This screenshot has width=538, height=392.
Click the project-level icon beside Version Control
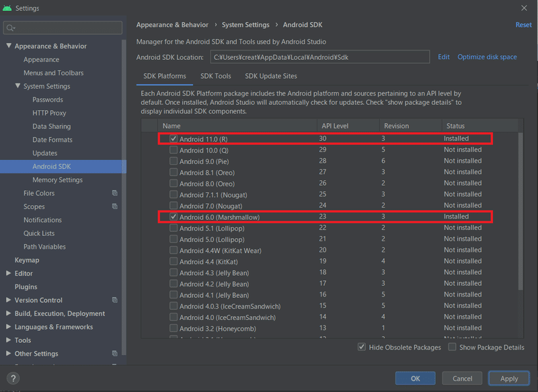(x=114, y=300)
